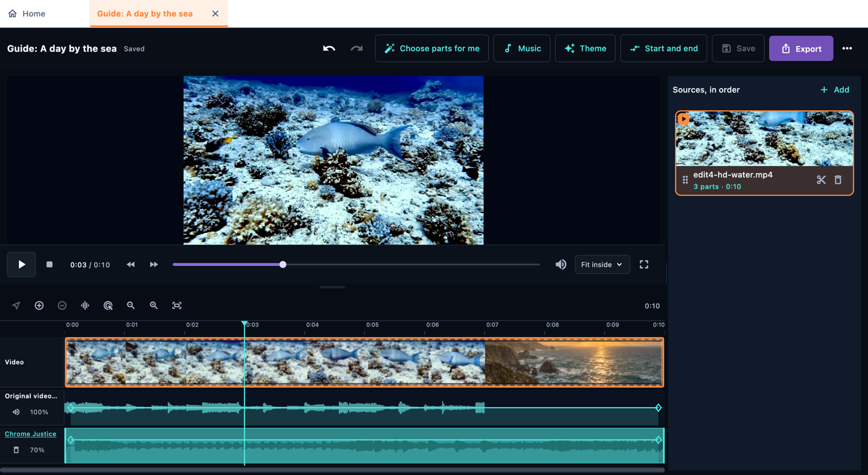The height and width of the screenshot is (475, 868).
Task: Click the original video 100% volume value
Action: [39, 412]
